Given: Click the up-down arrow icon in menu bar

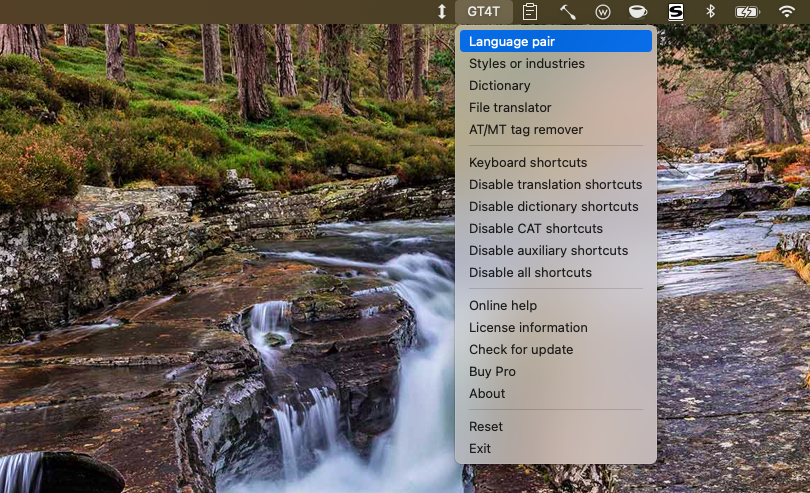Looking at the screenshot, I should pos(442,12).
